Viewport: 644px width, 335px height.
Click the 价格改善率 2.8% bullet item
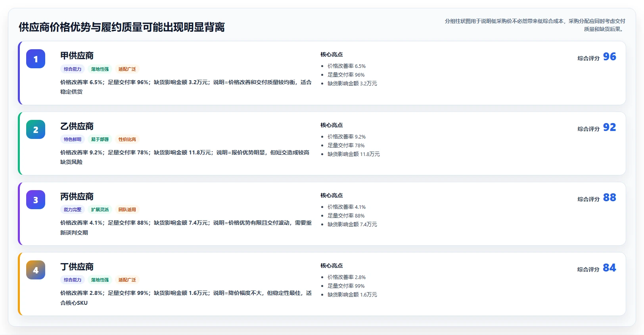tap(347, 277)
